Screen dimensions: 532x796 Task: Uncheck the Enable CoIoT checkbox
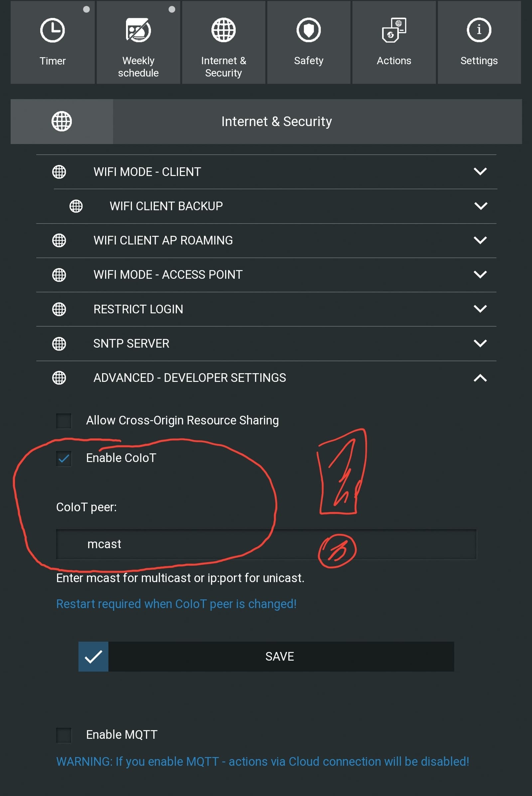coord(64,459)
